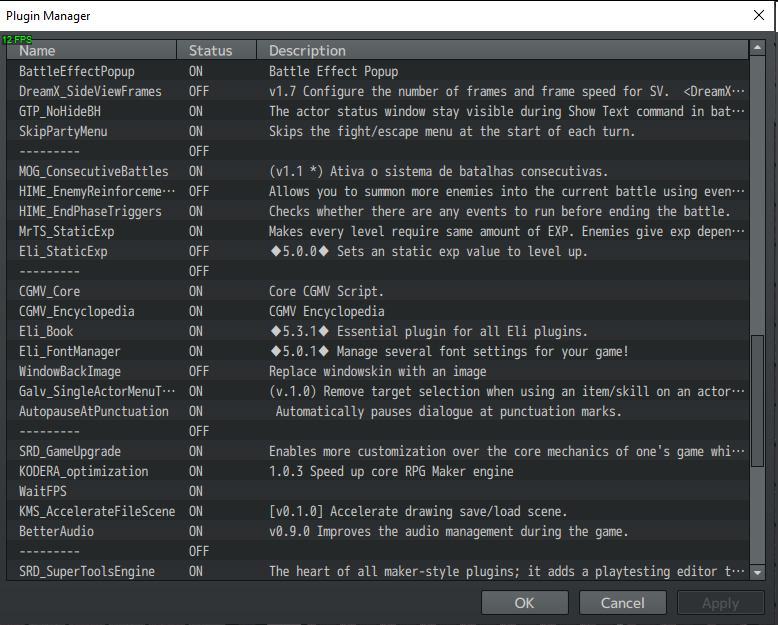Select the KODERA_optimization plugin
778x625 pixels.
[378, 471]
